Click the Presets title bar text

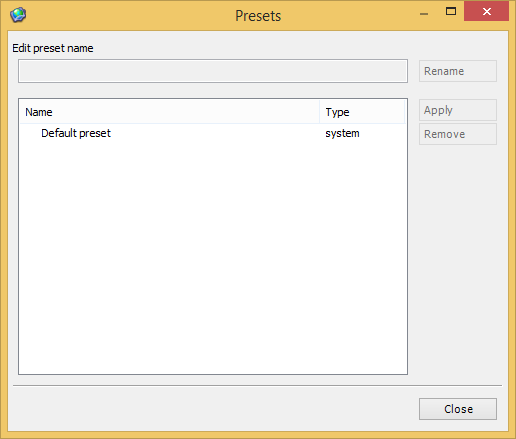click(x=258, y=16)
